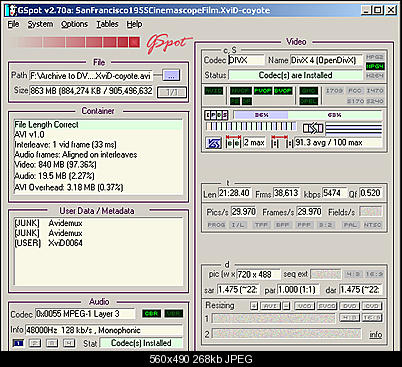Image resolution: width=402 pixels, height=367 pixels.
Task: Click the S170 colorimetry indicator
Action: point(355,100)
